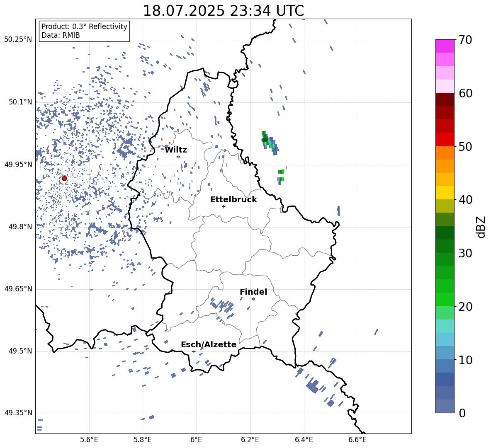Viewport: 491px width, 448px height.
Task: Click the bright green colorbar segment at 20
Action: click(x=445, y=299)
